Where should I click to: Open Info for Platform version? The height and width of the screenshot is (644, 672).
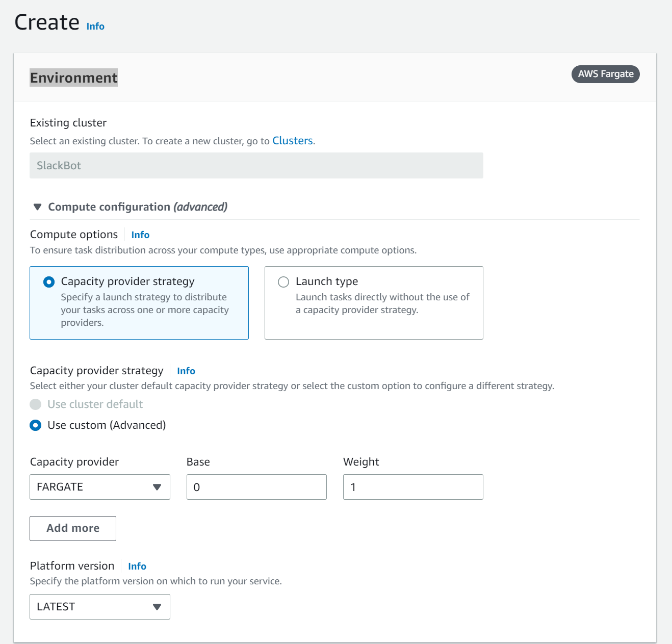137,566
